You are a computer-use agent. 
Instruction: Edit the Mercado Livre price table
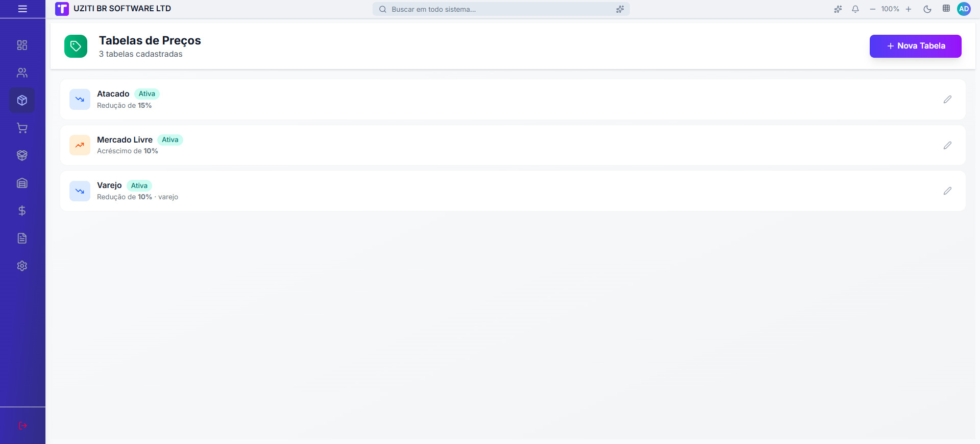pyautogui.click(x=947, y=145)
